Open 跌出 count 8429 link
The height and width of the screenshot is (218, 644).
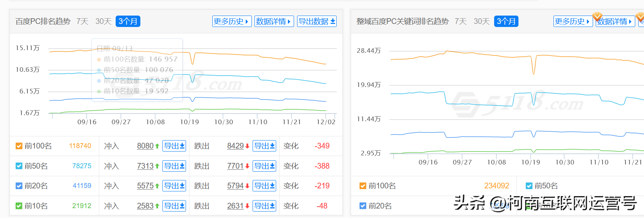(x=235, y=146)
